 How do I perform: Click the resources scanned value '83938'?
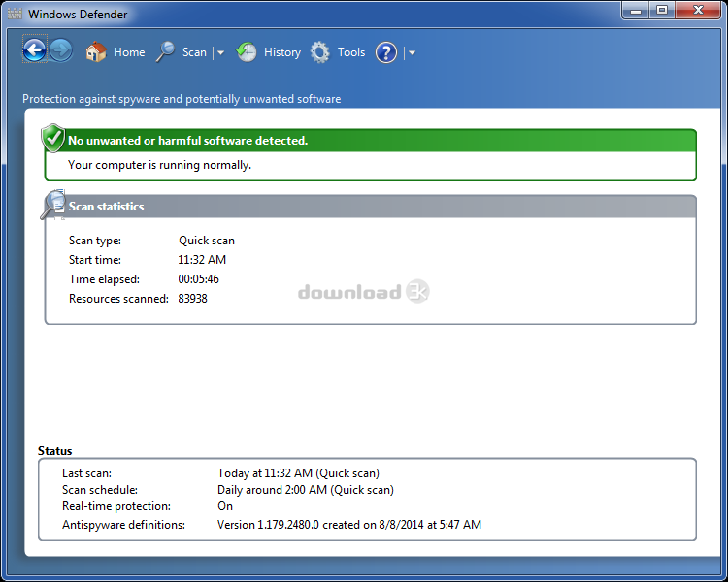192,299
